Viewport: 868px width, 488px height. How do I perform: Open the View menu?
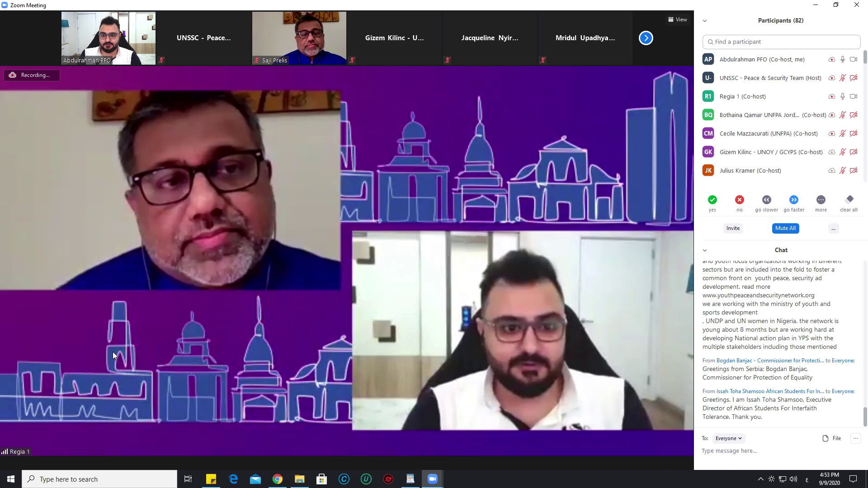(678, 19)
